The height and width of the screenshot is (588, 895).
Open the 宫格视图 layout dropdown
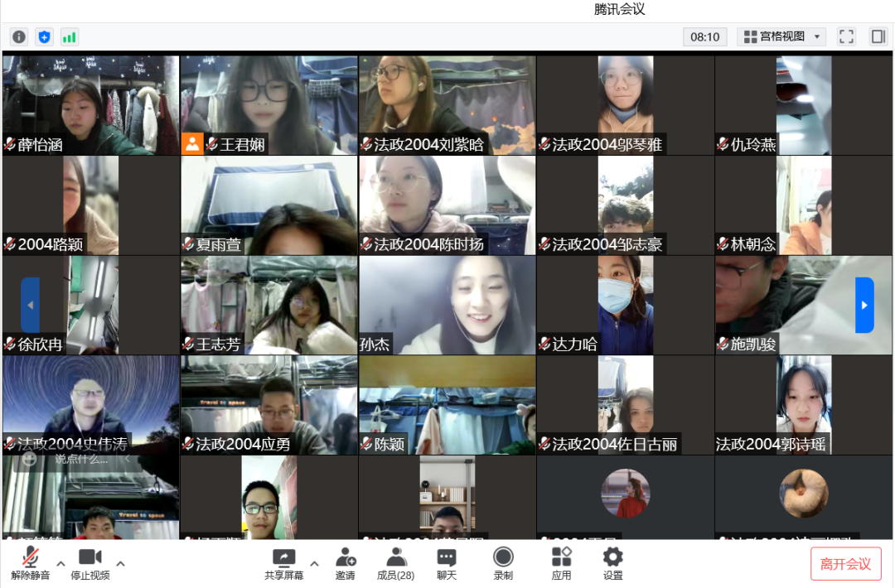[x=781, y=36]
